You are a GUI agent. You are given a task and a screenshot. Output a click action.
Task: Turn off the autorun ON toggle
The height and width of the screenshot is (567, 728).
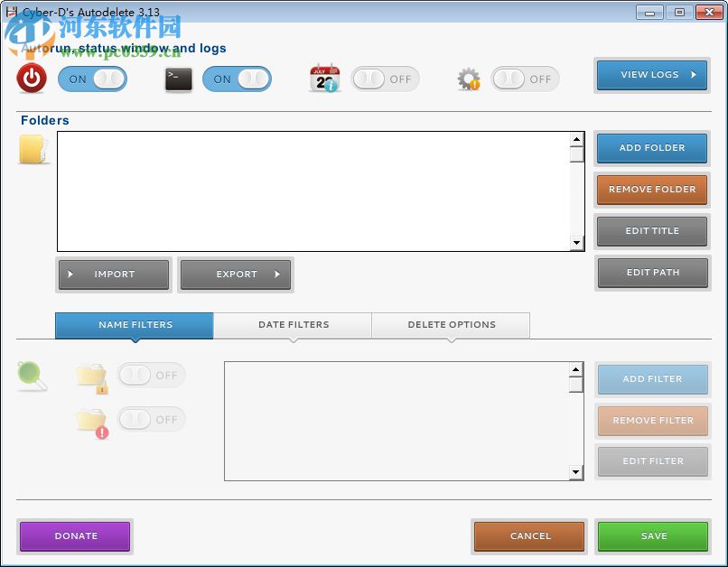point(92,79)
